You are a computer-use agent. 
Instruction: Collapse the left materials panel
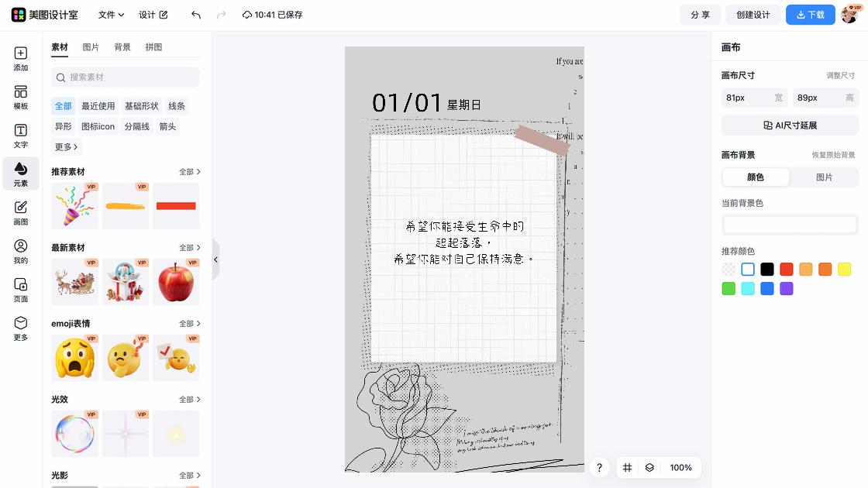coord(215,259)
